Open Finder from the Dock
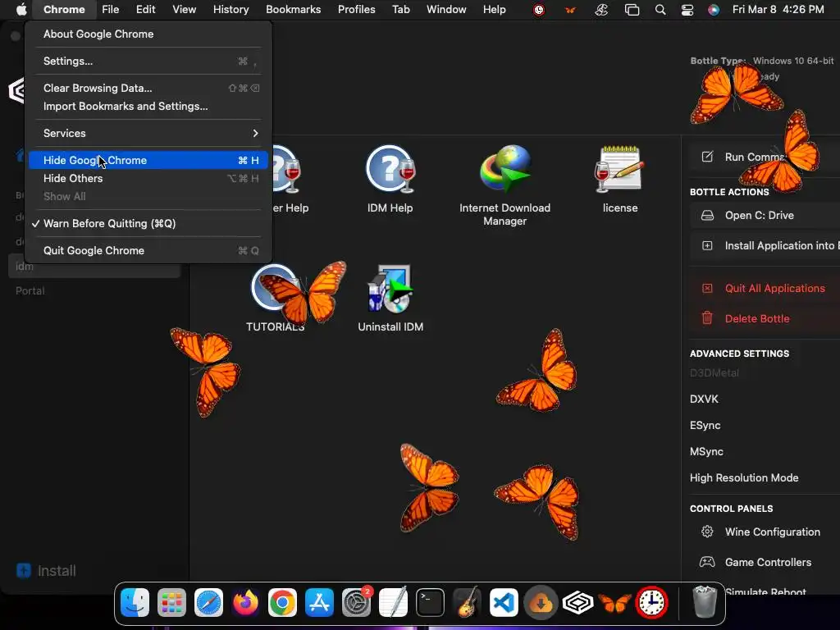Screen dimensions: 840x630 pyautogui.click(x=135, y=603)
